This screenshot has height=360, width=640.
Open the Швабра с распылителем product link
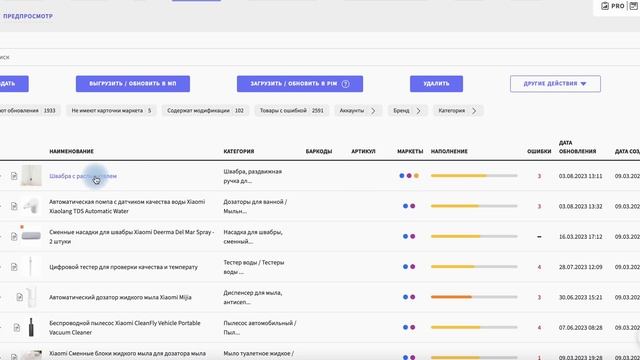tap(83, 176)
